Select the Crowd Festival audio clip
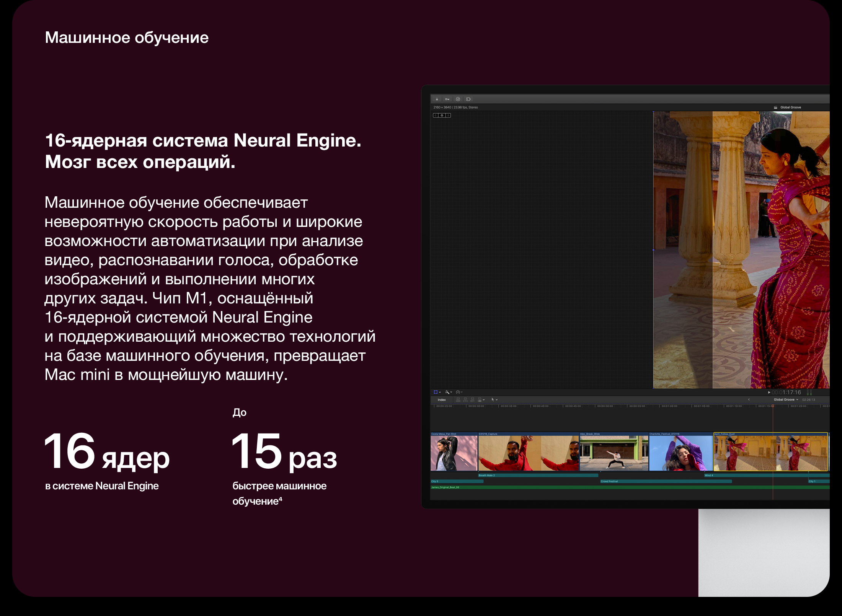 point(665,481)
